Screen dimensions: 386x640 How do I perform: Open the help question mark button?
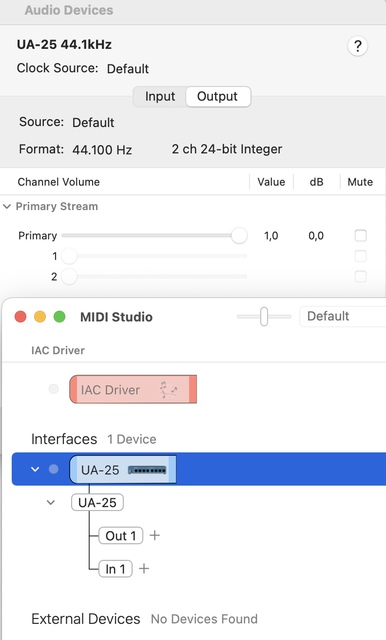[x=357, y=46]
